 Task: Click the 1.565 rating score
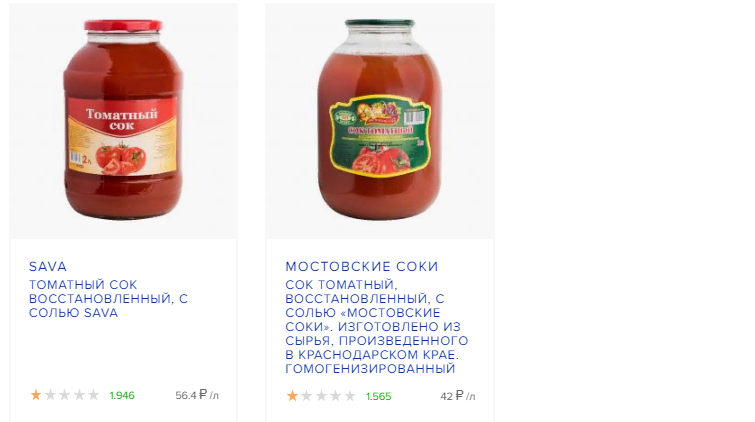coord(378,396)
